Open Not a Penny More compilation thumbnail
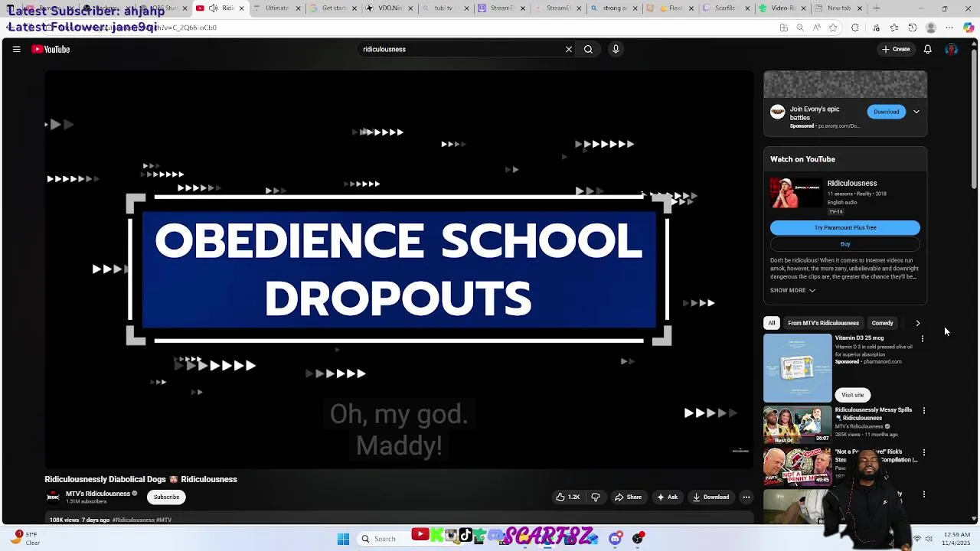Screen dimensions: 980x551 tap(797, 467)
